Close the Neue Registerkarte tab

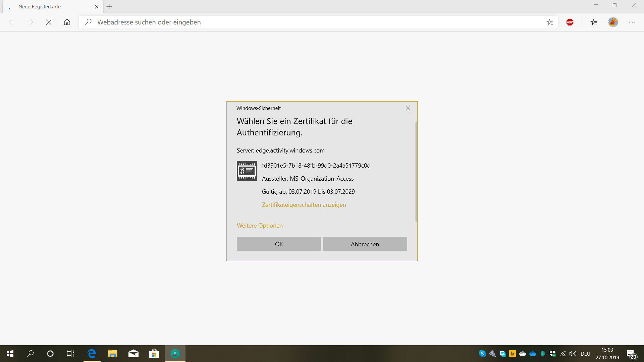pos(97,7)
